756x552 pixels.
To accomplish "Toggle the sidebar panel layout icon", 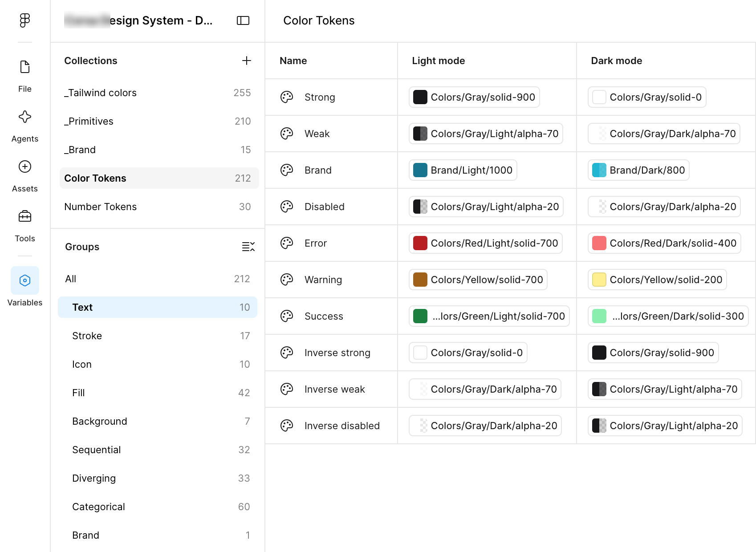I will point(243,20).
